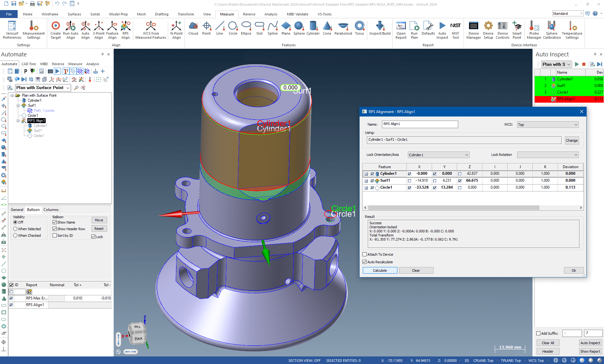604x364 pixels.
Task: Select When Checked visibility option
Action: [15, 236]
